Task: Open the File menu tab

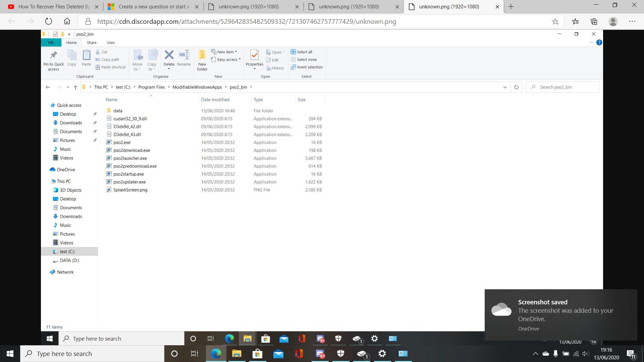Action: tap(51, 43)
